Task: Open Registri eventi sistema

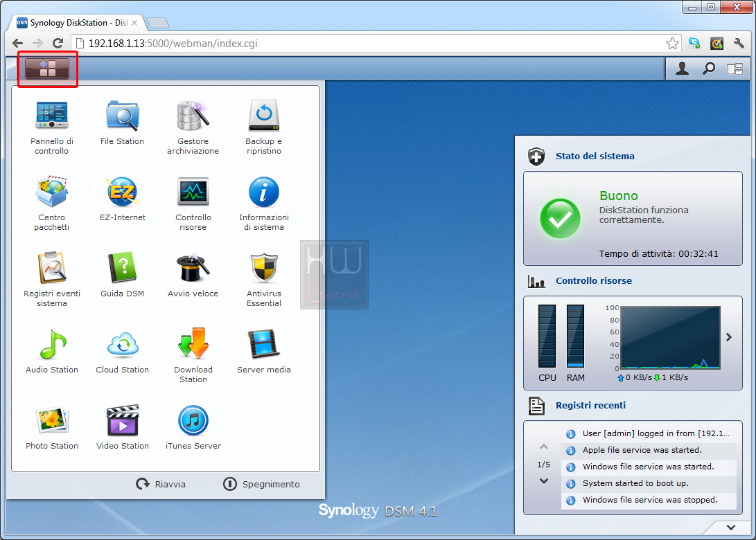Action: tap(51, 280)
